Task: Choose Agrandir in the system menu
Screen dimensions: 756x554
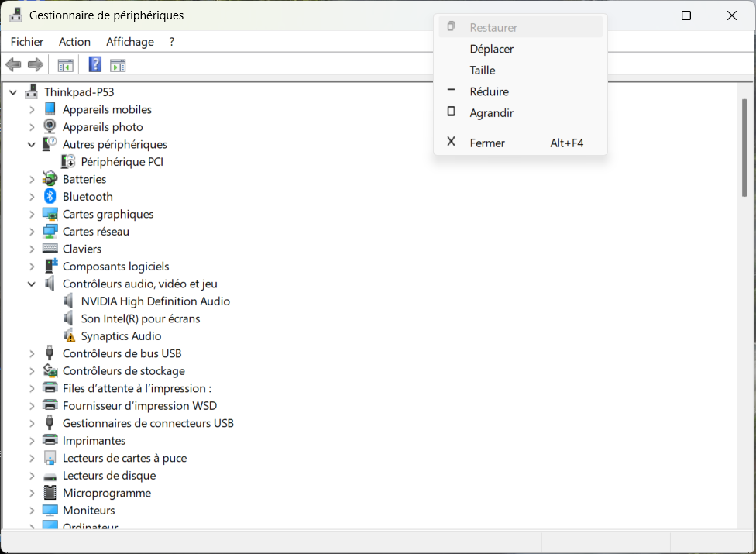Action: click(x=521, y=113)
